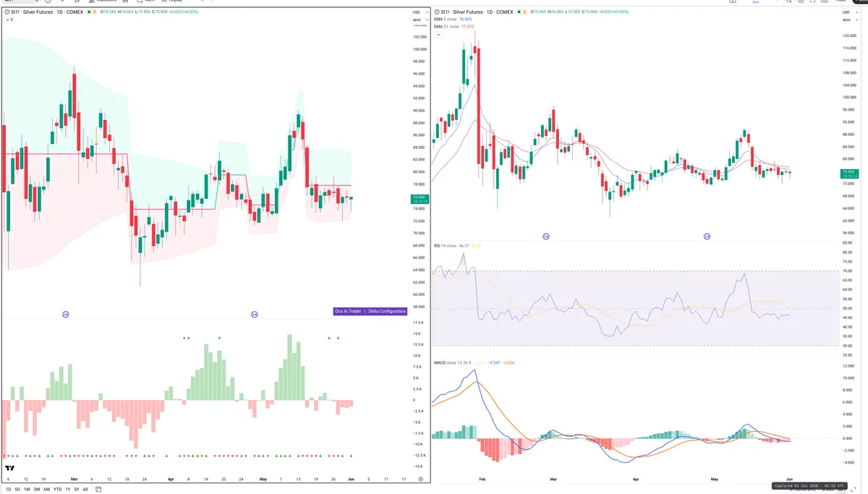Screen dimensions: 868x494
Task: Open USD currency dropdown on right chart
Action: click(x=848, y=12)
